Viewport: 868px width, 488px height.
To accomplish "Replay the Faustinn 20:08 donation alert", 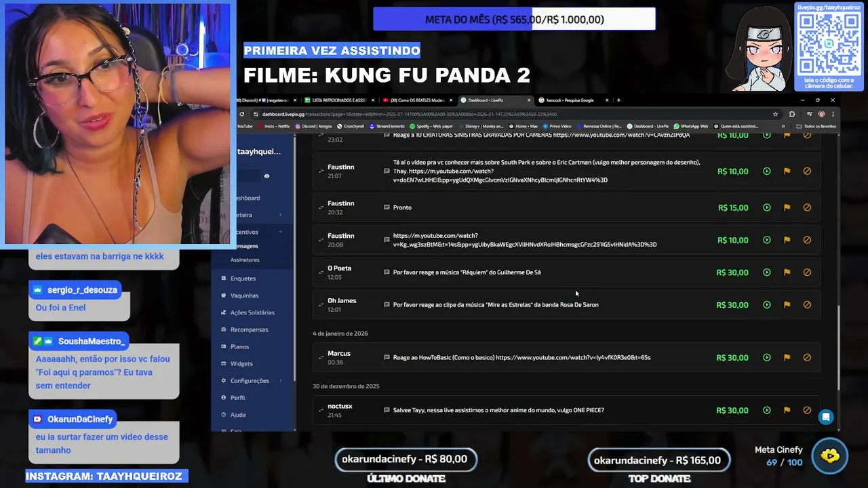I will [x=766, y=240].
